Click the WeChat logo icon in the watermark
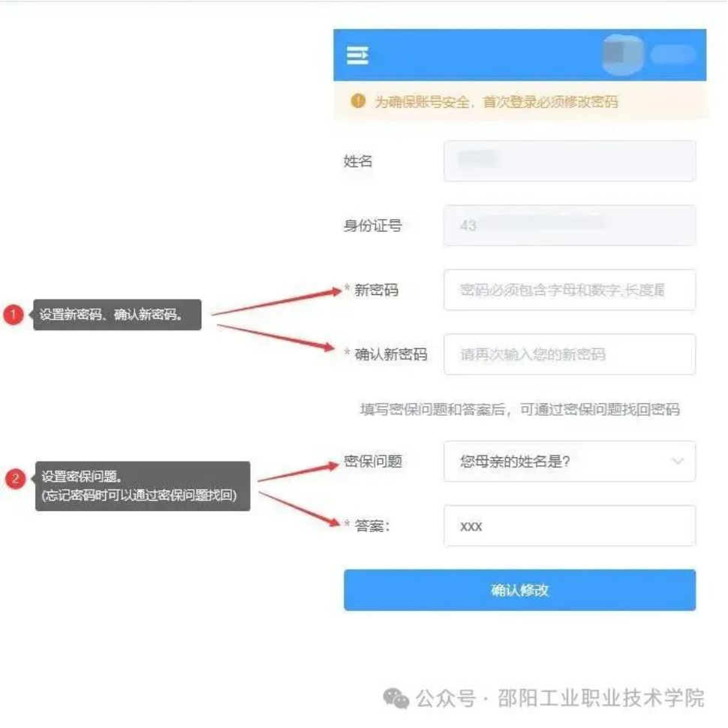Image resolution: width=728 pixels, height=728 pixels. click(396, 698)
